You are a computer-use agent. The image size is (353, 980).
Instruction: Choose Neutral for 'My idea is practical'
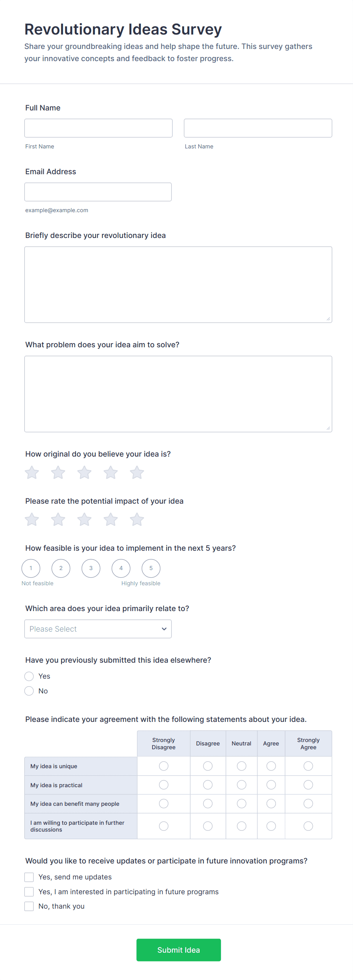point(241,785)
